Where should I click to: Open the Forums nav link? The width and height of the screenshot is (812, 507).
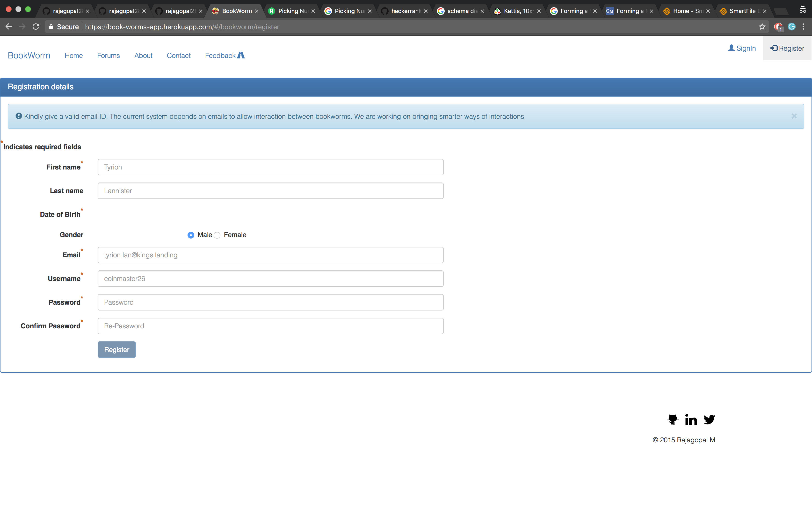click(x=108, y=56)
